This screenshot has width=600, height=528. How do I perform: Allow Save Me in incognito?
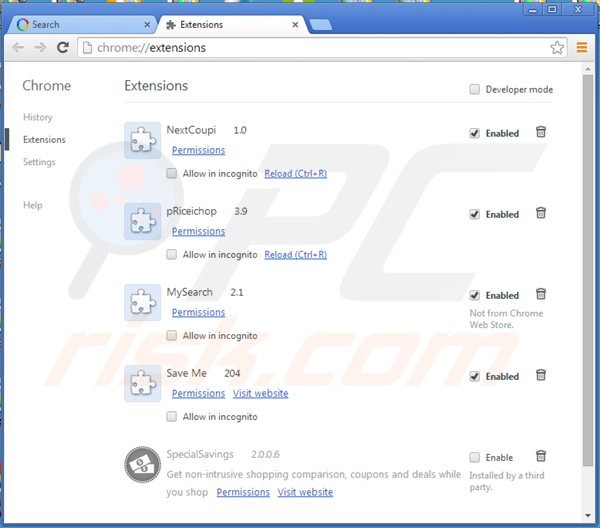(172, 416)
